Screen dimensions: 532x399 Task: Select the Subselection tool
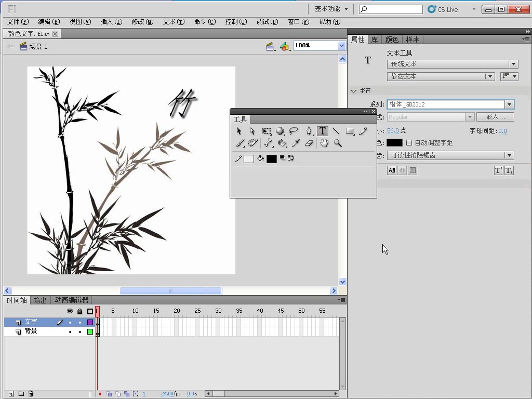click(252, 131)
